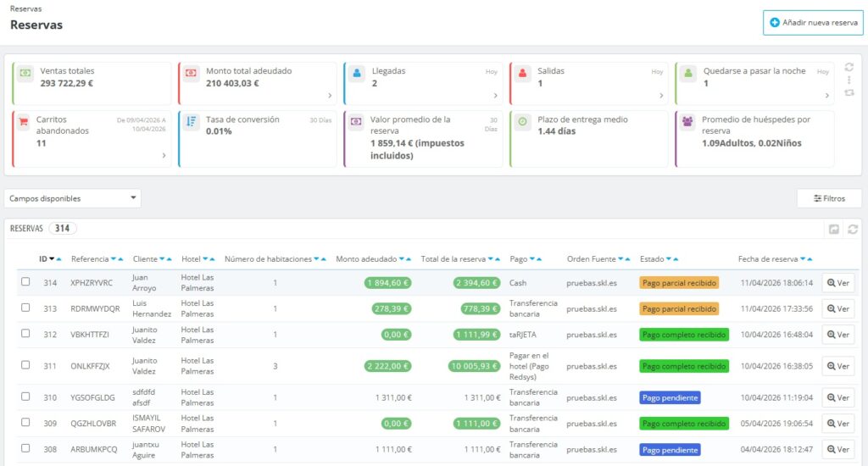Click the Carritos abandonados cart icon
The height and width of the screenshot is (466, 868).
[23, 122]
